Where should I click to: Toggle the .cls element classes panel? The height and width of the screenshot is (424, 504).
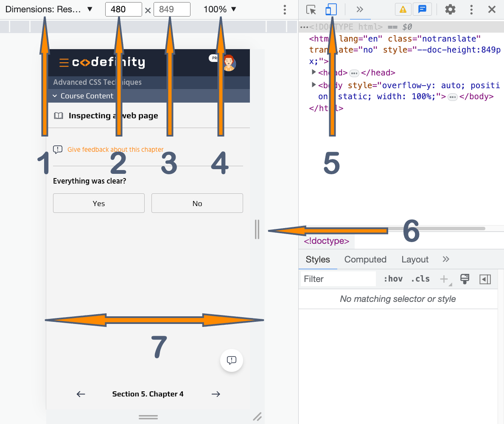pyautogui.click(x=420, y=279)
